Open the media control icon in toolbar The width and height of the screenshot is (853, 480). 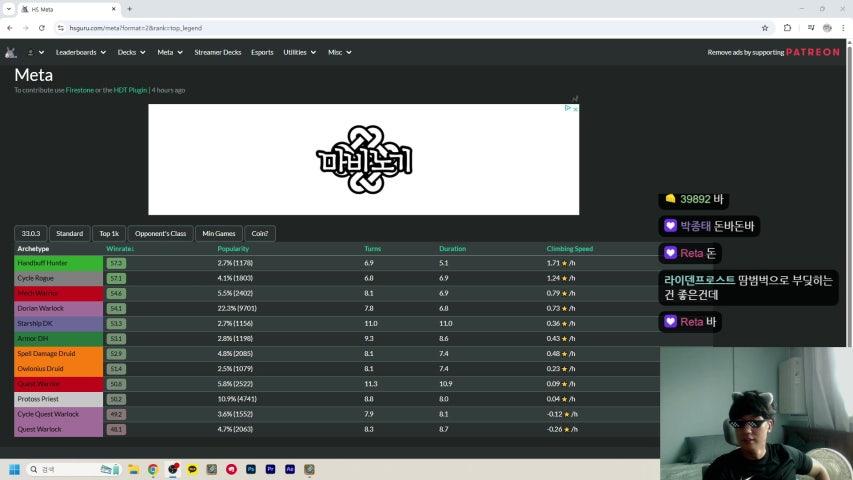811,28
